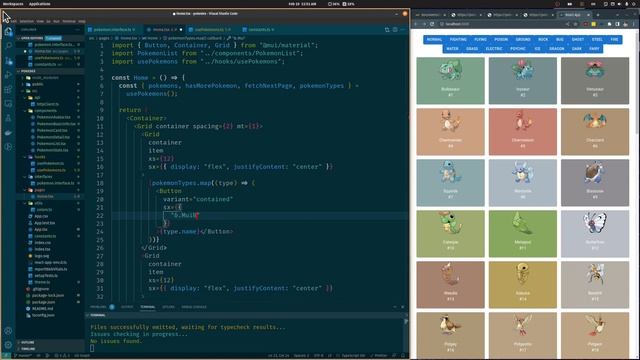Maximize terminal panel with caret icon

click(395, 307)
